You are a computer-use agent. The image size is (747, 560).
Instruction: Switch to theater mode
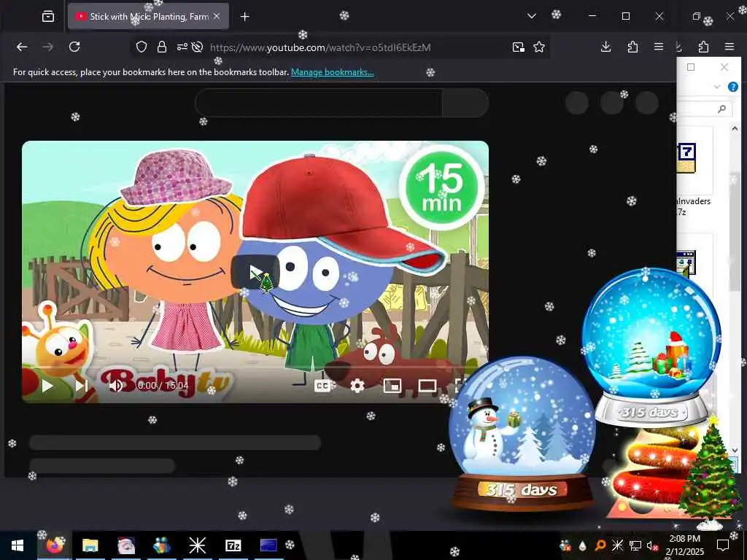click(x=427, y=386)
